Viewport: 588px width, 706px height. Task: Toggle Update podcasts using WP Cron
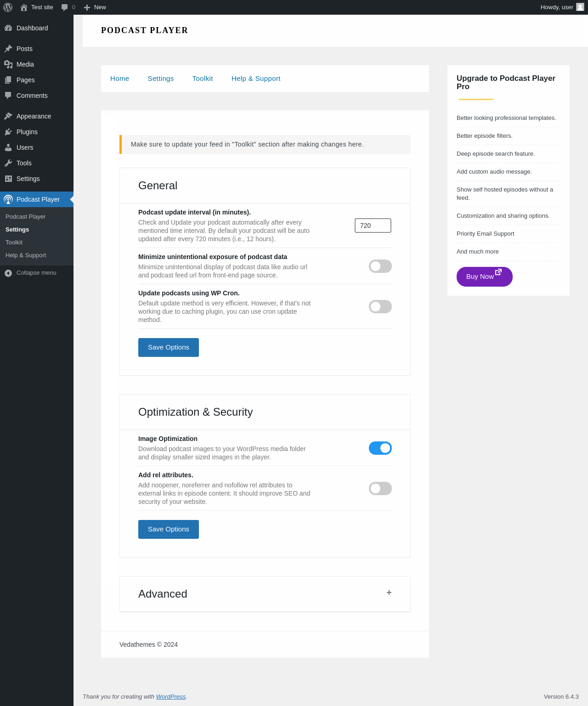tap(380, 307)
